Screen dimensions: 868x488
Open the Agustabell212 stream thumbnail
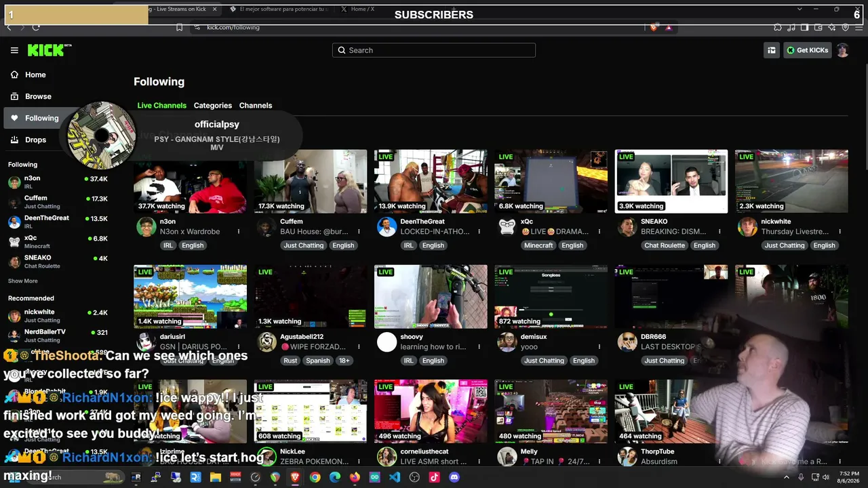[x=311, y=296]
